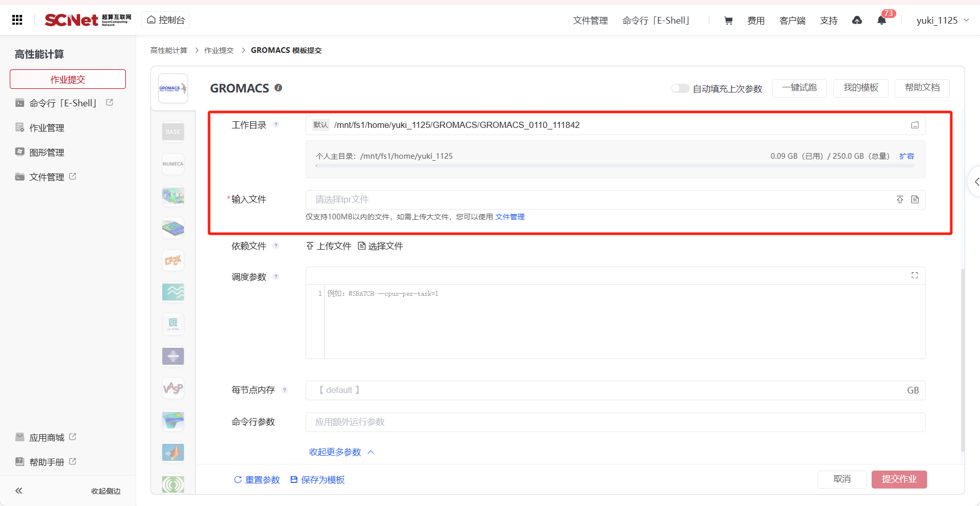
Task: Click help icon next to 依赖文件
Action: click(x=276, y=246)
